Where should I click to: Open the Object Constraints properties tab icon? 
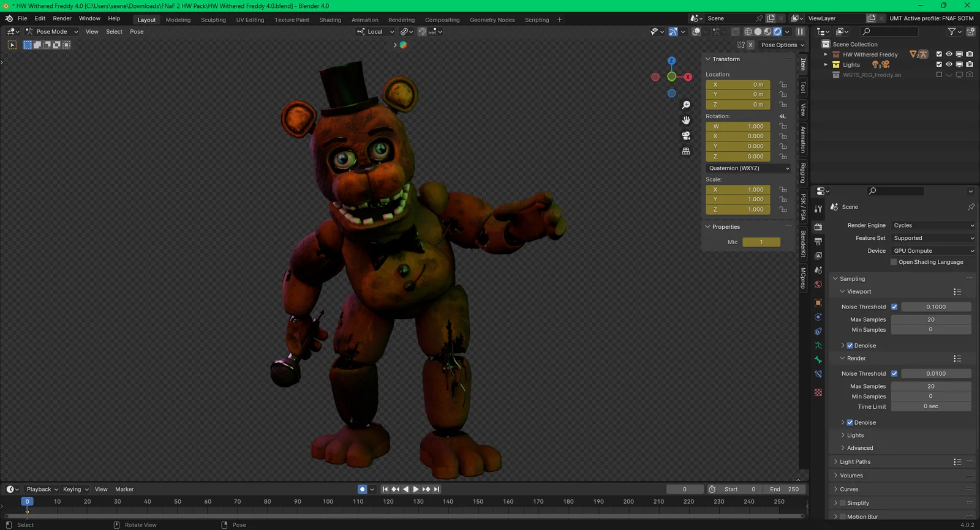(818, 331)
